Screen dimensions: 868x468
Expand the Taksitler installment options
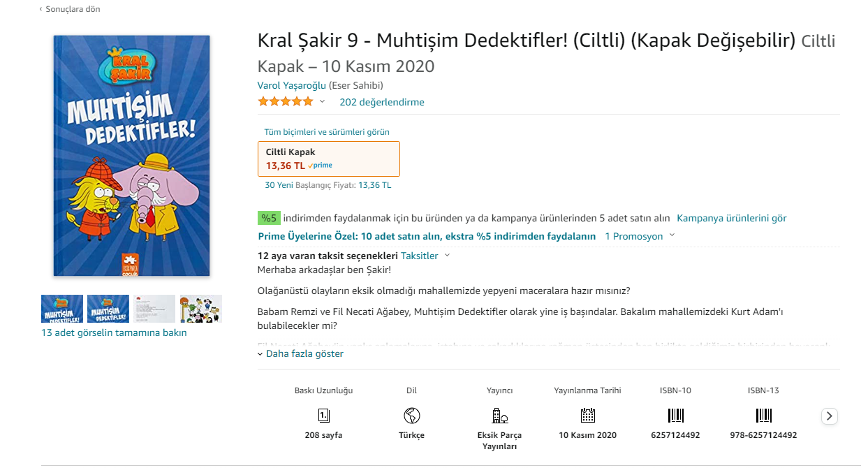point(425,256)
